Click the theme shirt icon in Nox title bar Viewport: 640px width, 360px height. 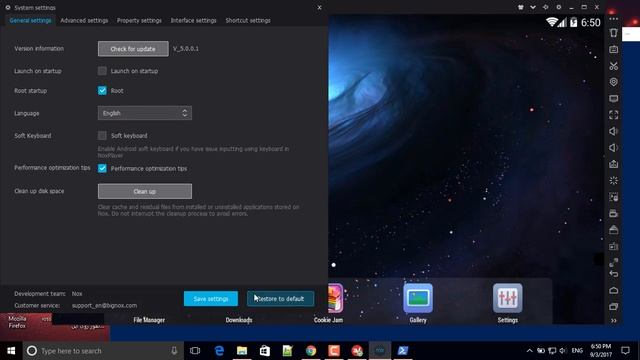[521, 7]
